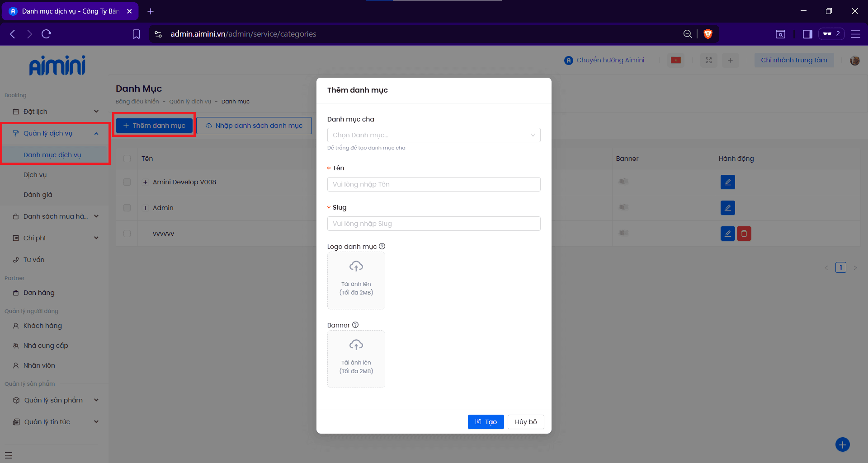
Task: Open Khách hàng in the sidebar
Action: point(42,326)
